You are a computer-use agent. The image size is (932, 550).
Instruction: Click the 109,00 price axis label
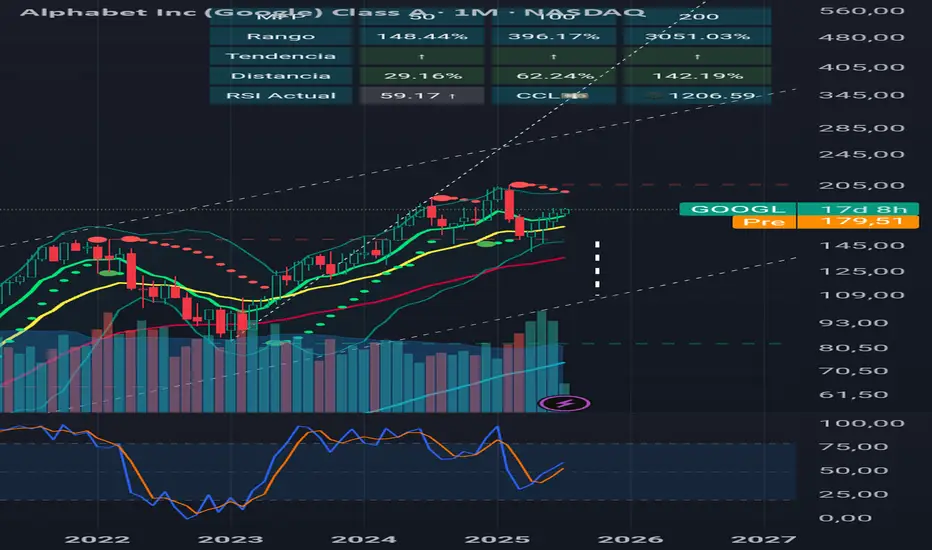(x=862, y=296)
